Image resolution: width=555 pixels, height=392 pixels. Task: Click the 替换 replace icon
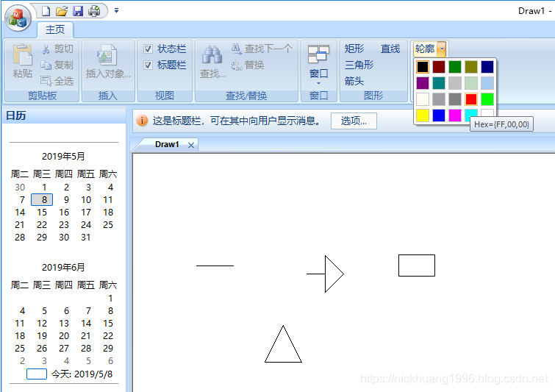[237, 65]
